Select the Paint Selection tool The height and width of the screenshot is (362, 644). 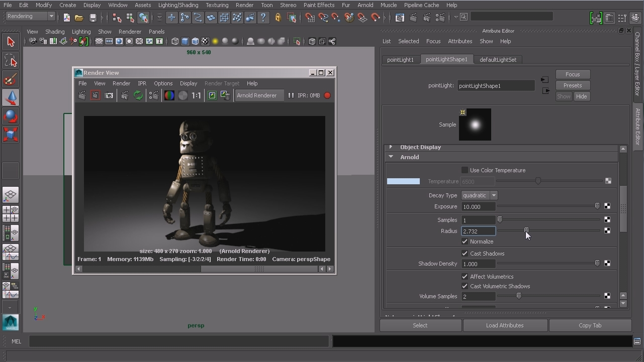[11, 79]
